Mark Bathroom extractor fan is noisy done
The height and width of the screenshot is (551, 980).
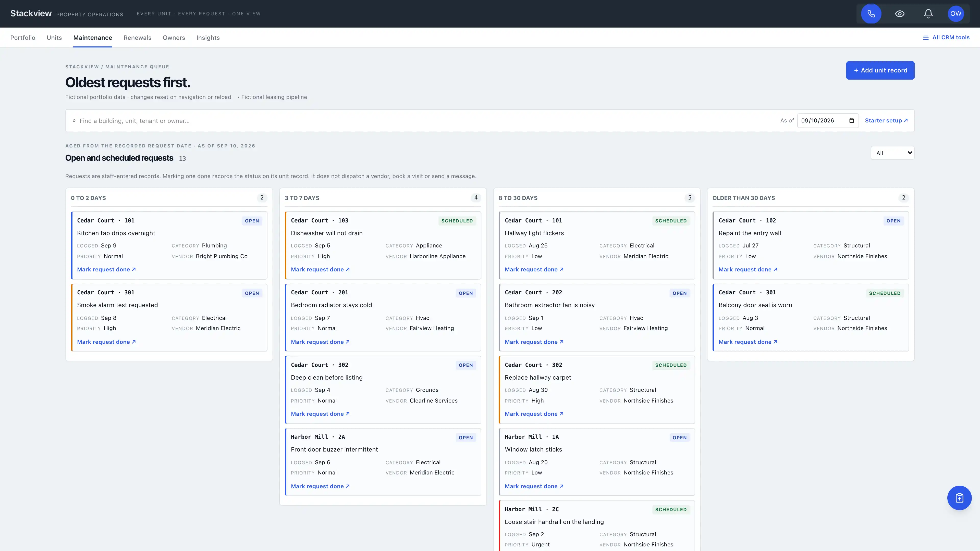click(x=534, y=342)
